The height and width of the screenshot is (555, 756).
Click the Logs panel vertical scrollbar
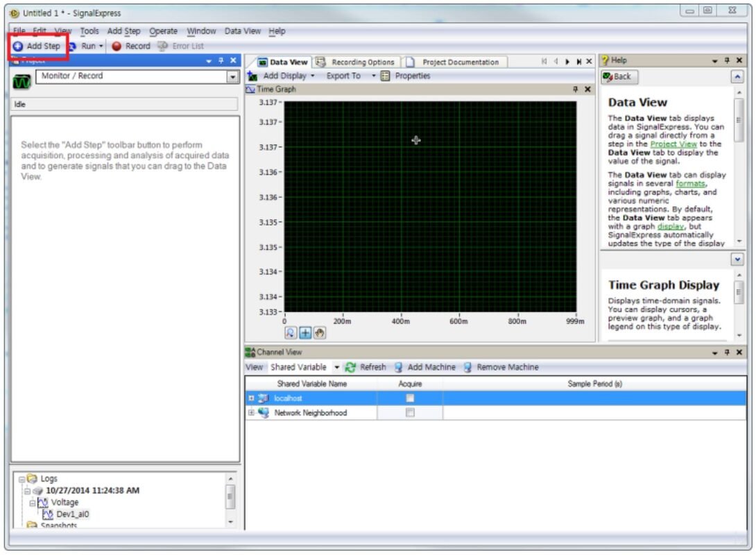(x=230, y=500)
